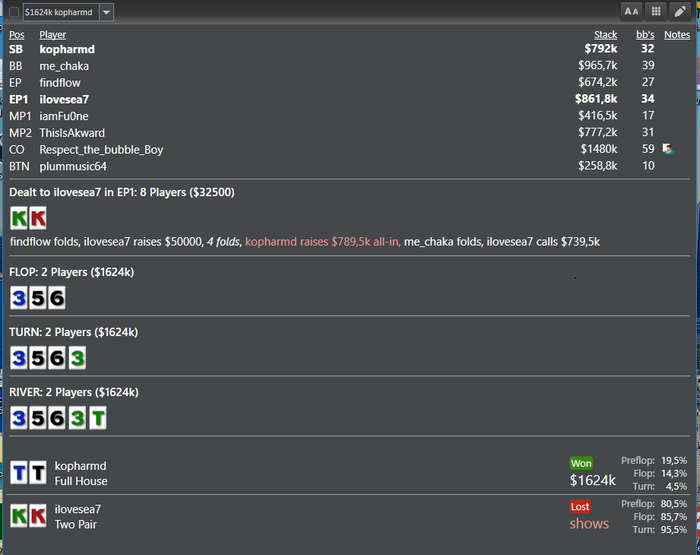Select player kopharmd in the SB row
The image size is (700, 555).
(66, 48)
